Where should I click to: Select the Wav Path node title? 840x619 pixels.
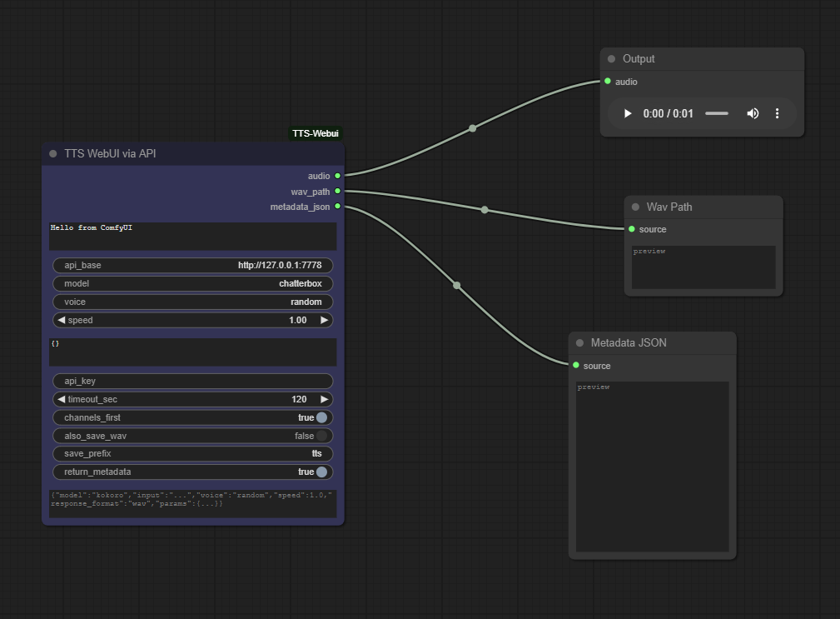pos(669,207)
